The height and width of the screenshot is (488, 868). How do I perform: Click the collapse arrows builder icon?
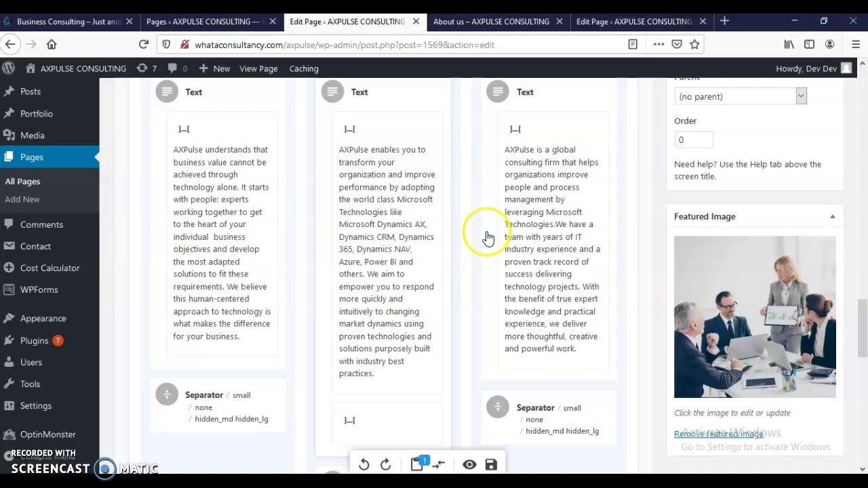pyautogui.click(x=439, y=464)
